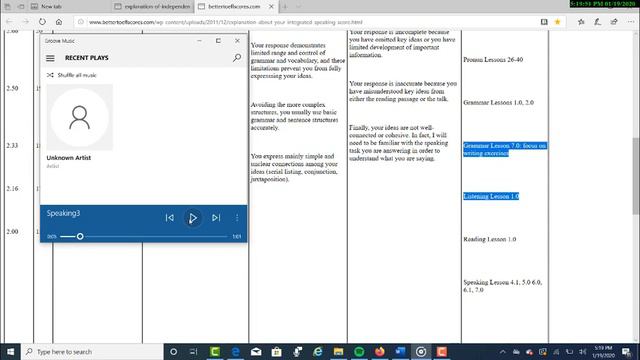The width and height of the screenshot is (640, 360).
Task: Show hidden system tray icons
Action: point(503,351)
